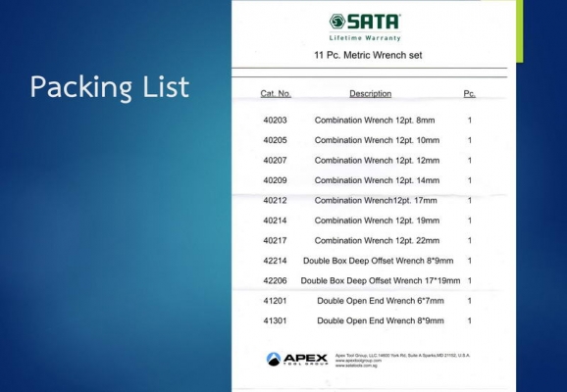Viewport: 567px width, 392px height.
Task: Click the Lifetime Warranty tagline
Action: click(365, 38)
